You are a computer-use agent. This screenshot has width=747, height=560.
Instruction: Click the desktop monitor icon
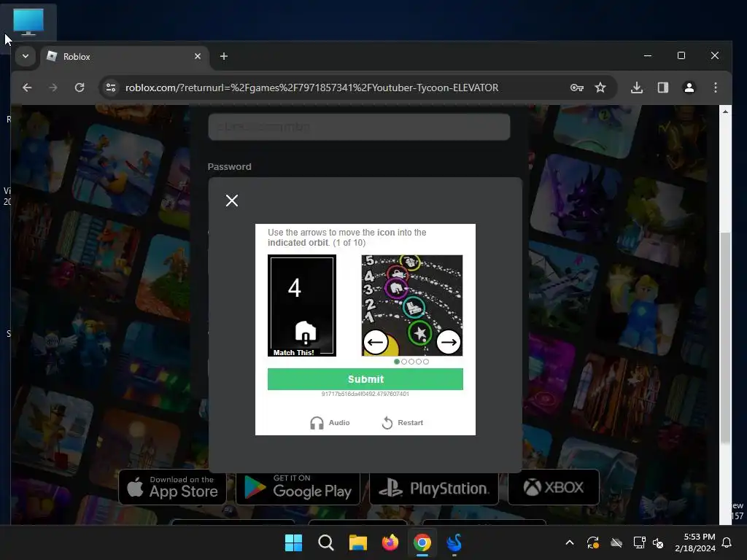click(28, 22)
